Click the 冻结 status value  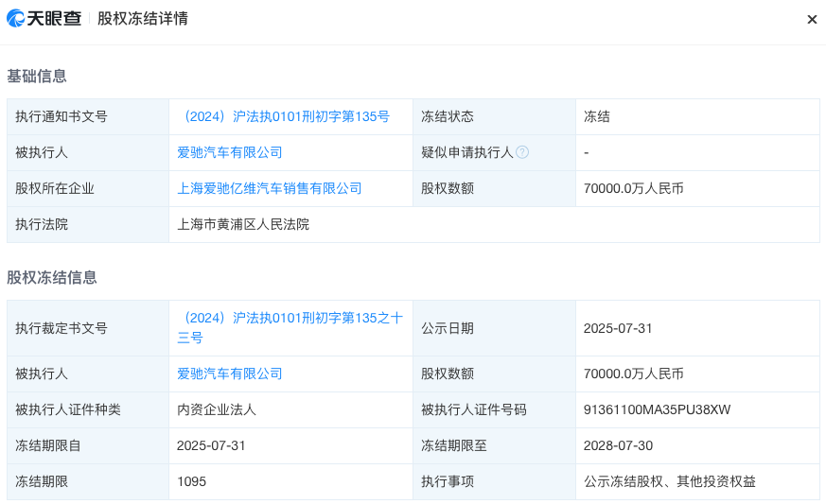click(597, 116)
